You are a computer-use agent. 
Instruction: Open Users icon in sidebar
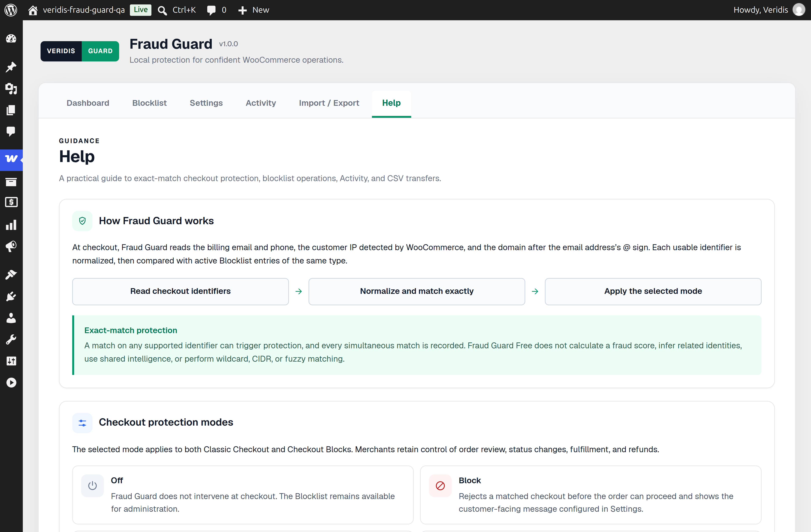coord(11,318)
